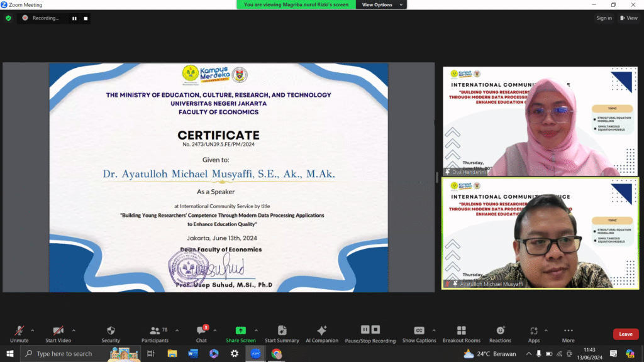Click the Sign in button
Image resolution: width=644 pixels, height=362 pixels.
coord(604,18)
